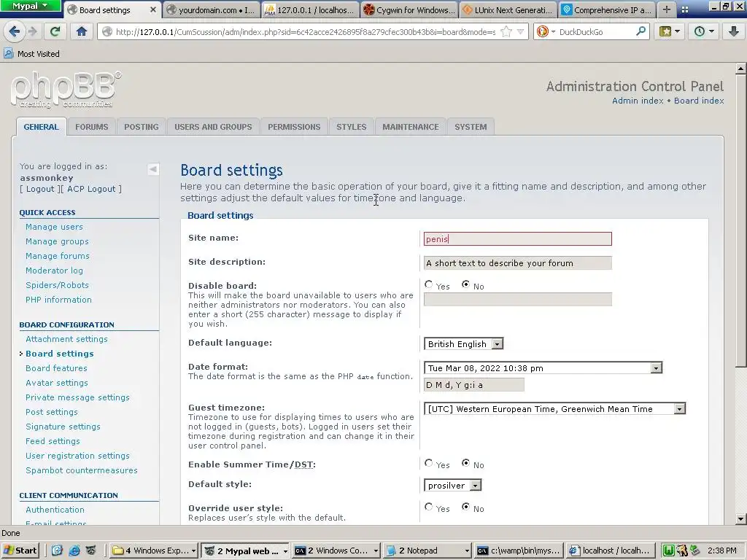Screen dimensions: 747x560
Task: Select No for Disable board
Action: [465, 284]
